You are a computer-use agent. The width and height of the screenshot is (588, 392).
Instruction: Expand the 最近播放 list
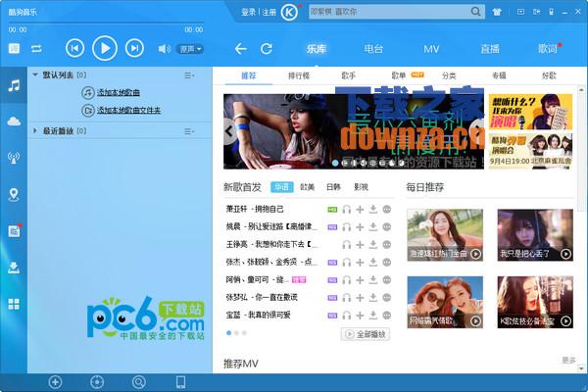[x=35, y=130]
